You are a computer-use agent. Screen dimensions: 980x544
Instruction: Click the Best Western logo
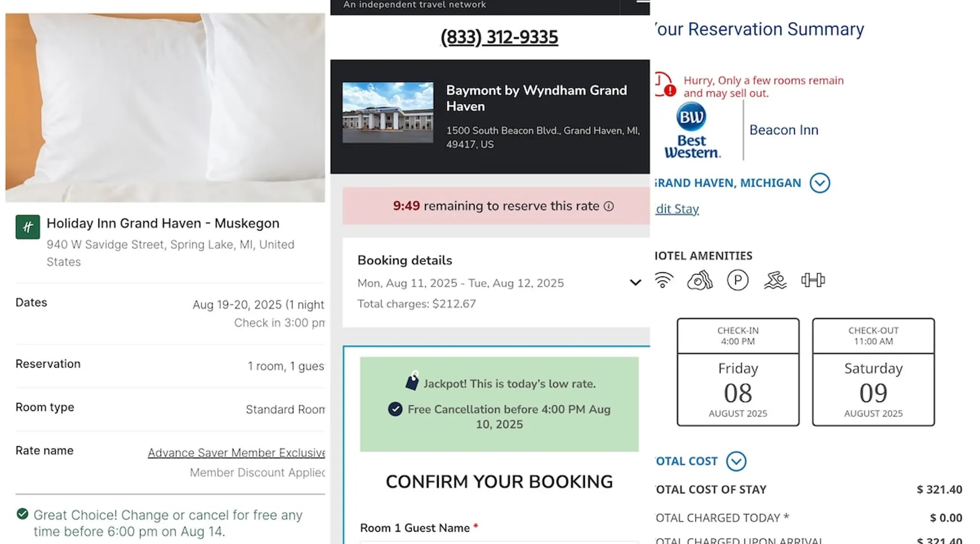(692, 131)
